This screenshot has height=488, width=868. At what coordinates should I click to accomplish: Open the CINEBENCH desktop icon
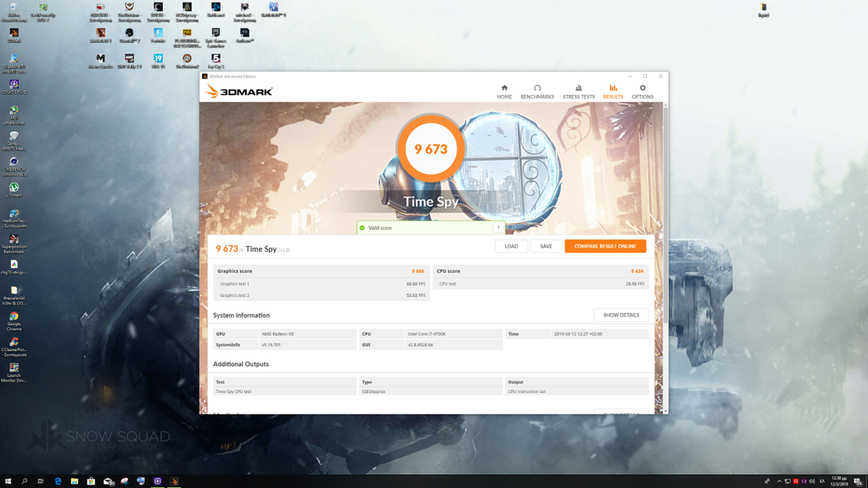(x=14, y=167)
